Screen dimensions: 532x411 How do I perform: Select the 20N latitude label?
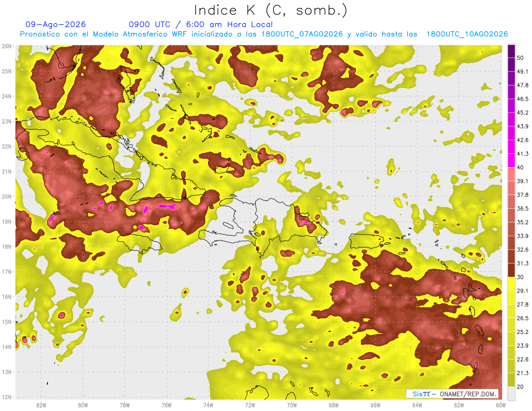7,196
